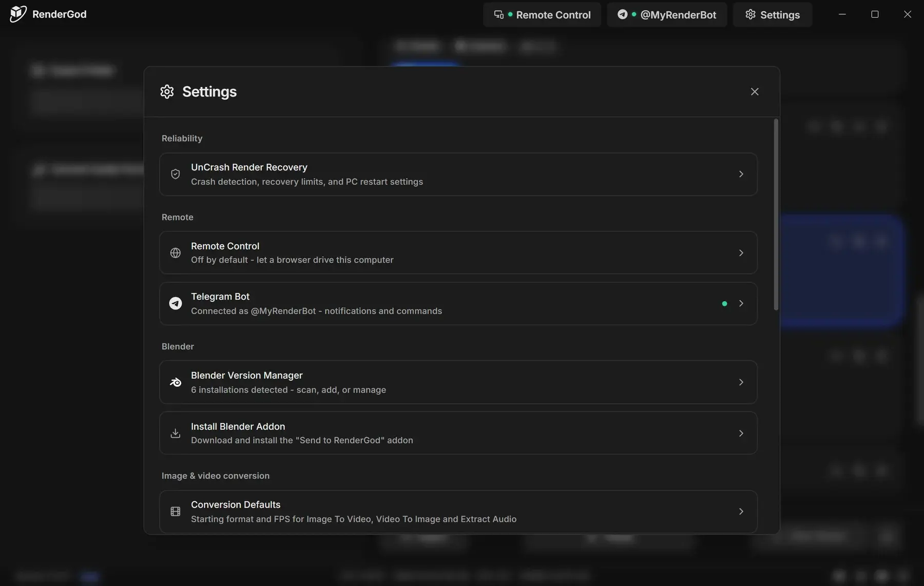
Task: Click the Telegram icon in Telegram Bot row
Action: pos(176,303)
